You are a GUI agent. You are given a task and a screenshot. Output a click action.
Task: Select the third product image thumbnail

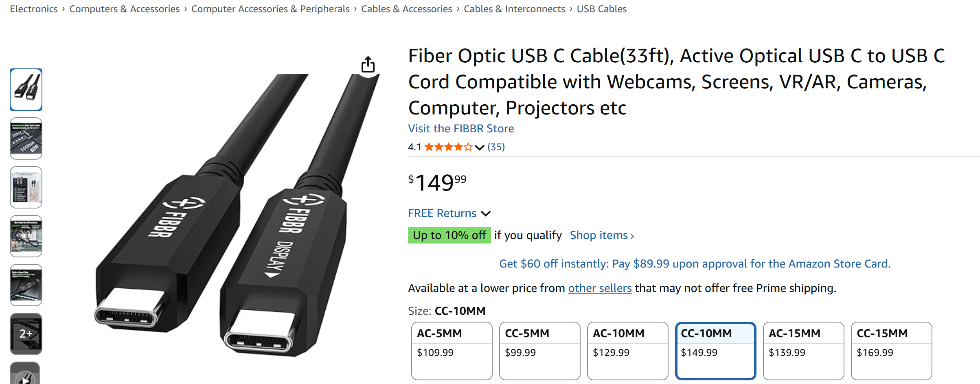pyautogui.click(x=26, y=187)
